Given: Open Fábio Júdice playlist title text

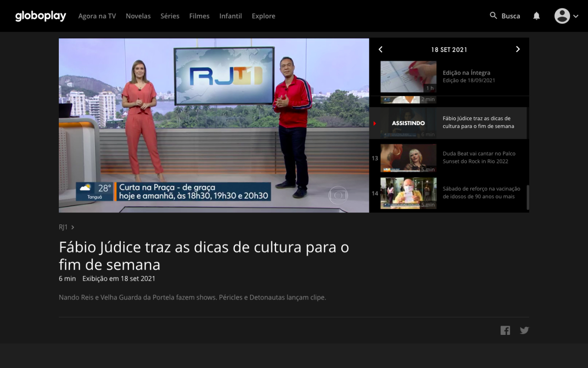Looking at the screenshot, I should pyautogui.click(x=478, y=122).
